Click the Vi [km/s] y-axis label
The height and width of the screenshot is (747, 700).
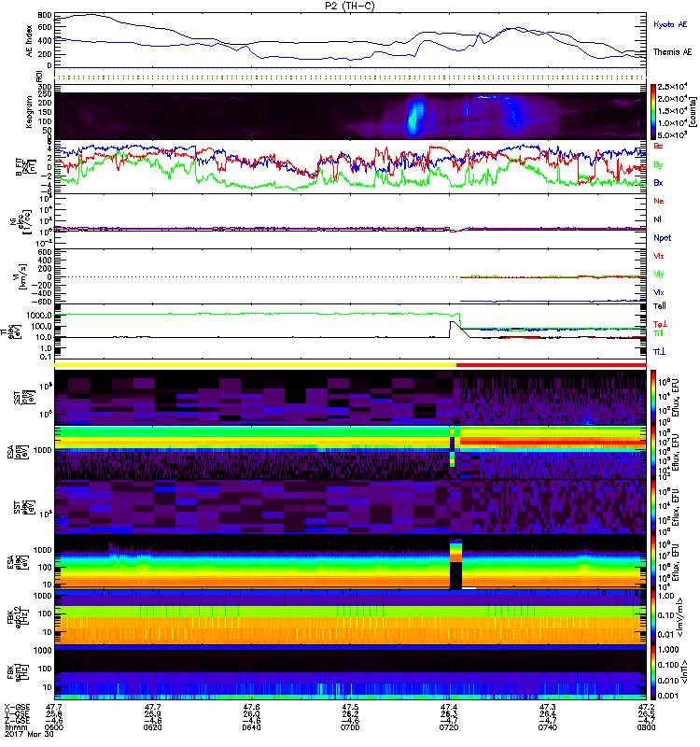point(20,276)
